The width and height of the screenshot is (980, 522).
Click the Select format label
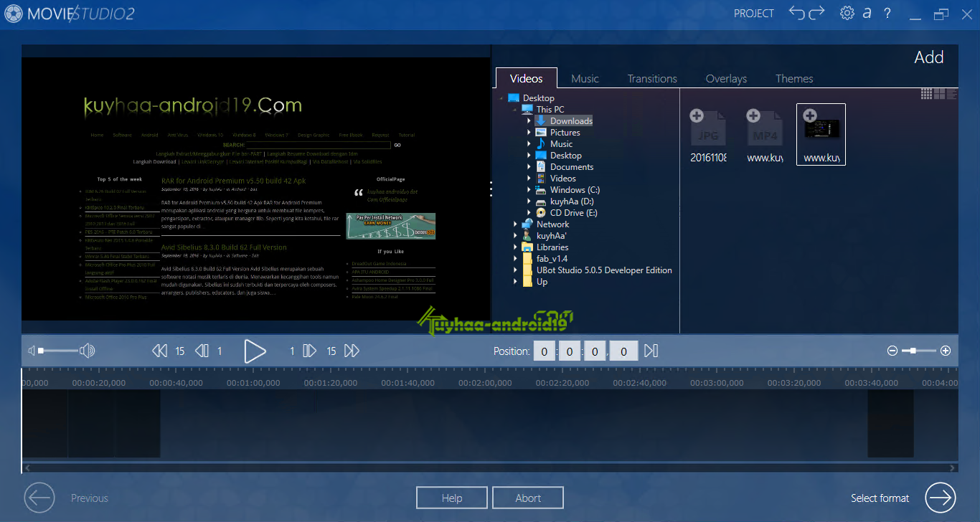click(x=880, y=498)
